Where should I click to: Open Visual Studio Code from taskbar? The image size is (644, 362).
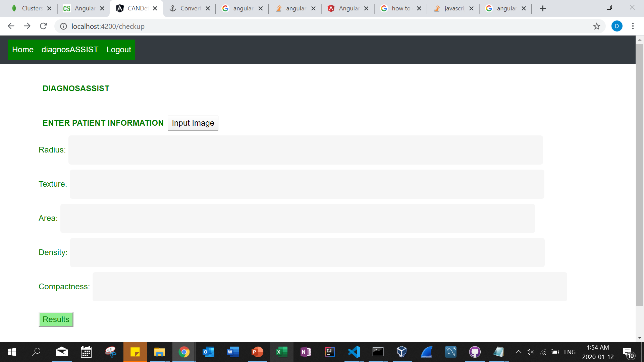(354, 352)
